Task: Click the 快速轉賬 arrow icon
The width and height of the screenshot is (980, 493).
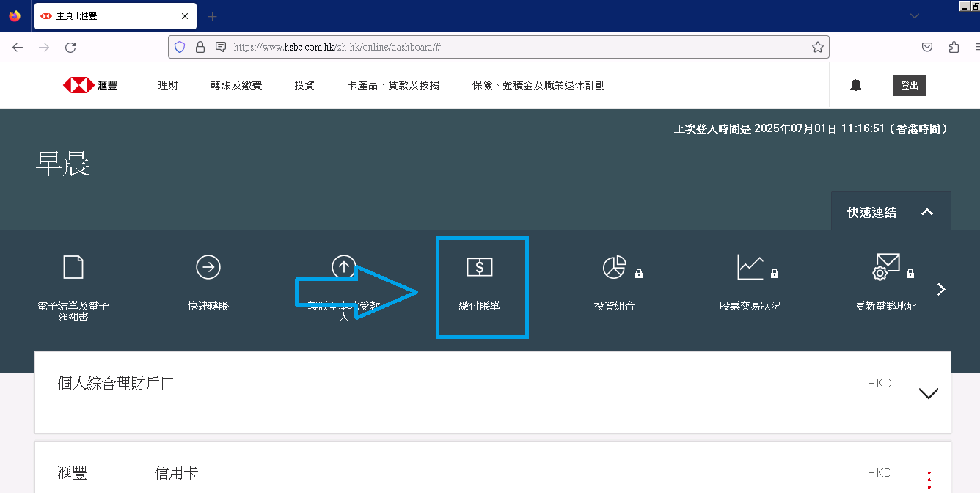Action: tap(208, 268)
